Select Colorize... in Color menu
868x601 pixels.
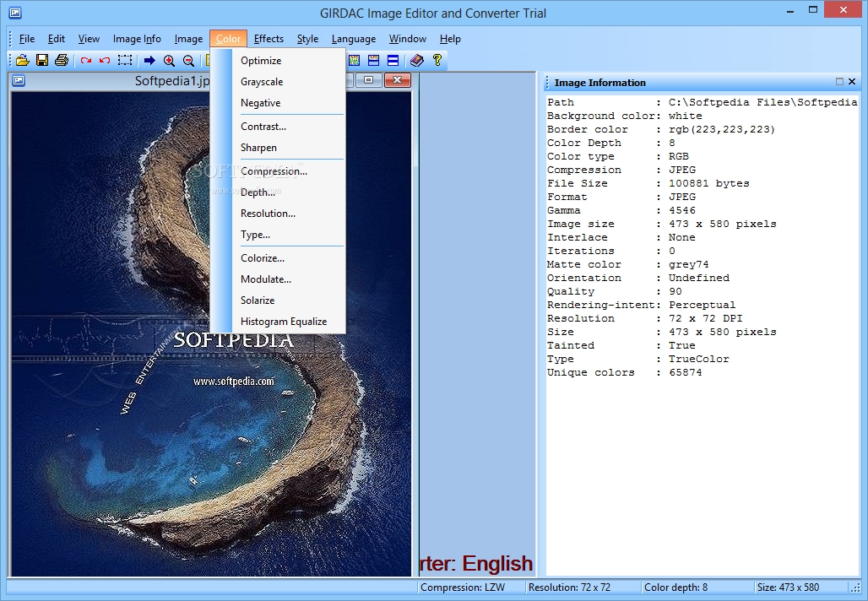pos(278,258)
